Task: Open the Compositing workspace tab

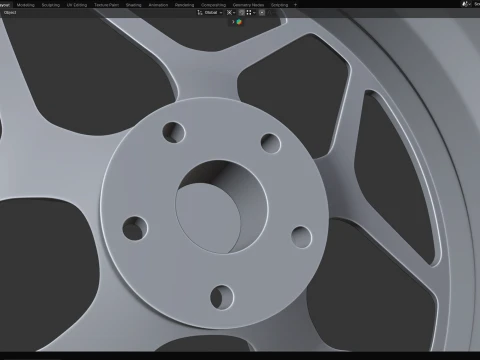Action: (213, 5)
